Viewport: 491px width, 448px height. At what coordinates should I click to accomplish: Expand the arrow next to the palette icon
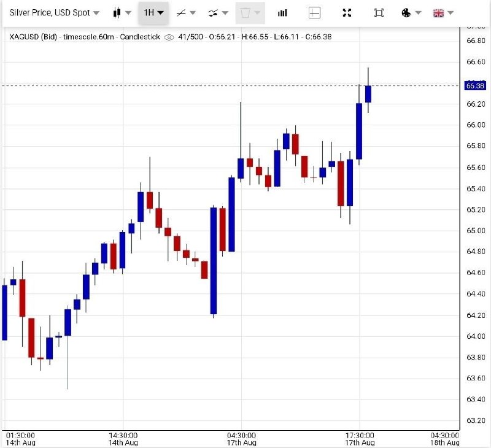pos(418,13)
